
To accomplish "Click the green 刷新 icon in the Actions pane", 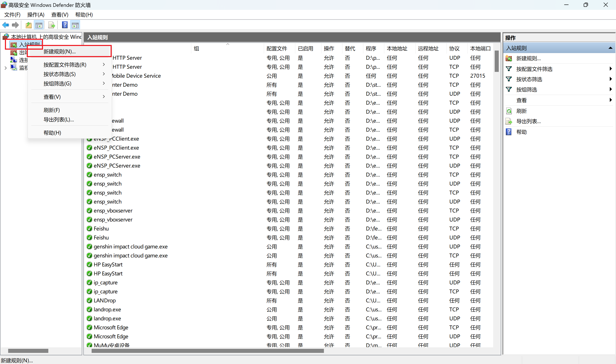I will pos(509,111).
